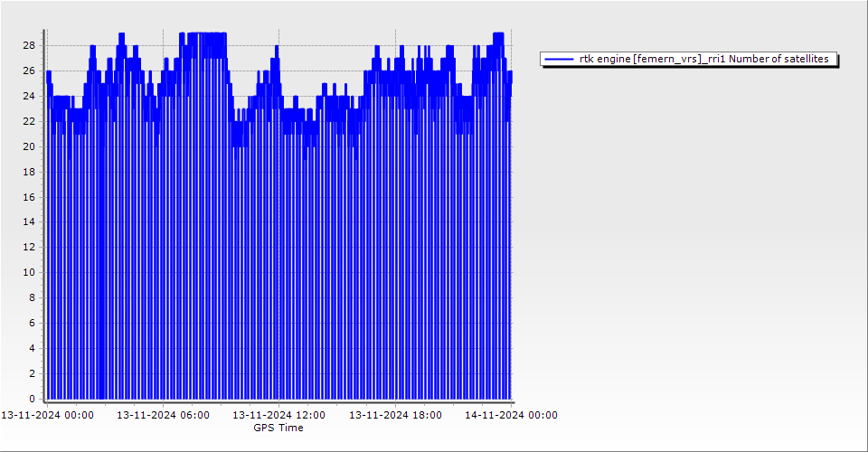This screenshot has height=452, width=868.
Task: Select the y-axis value 6
Action: 32,323
